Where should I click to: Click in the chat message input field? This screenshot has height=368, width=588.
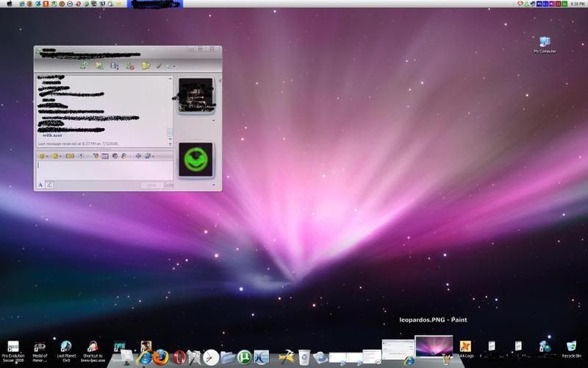(x=104, y=171)
